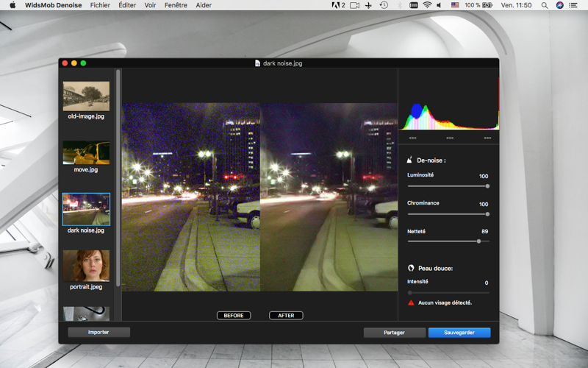Toggle the AFTER view
Screen dimensions: 588x368
286,316
